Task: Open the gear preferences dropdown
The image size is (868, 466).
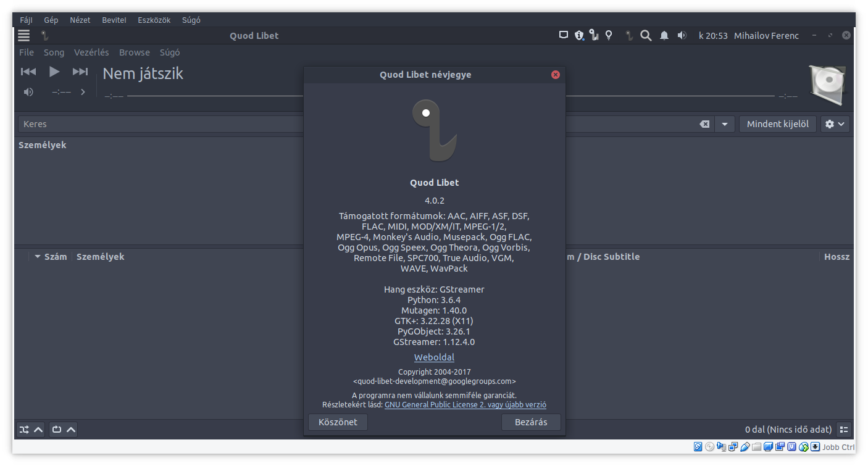Action: (x=835, y=124)
